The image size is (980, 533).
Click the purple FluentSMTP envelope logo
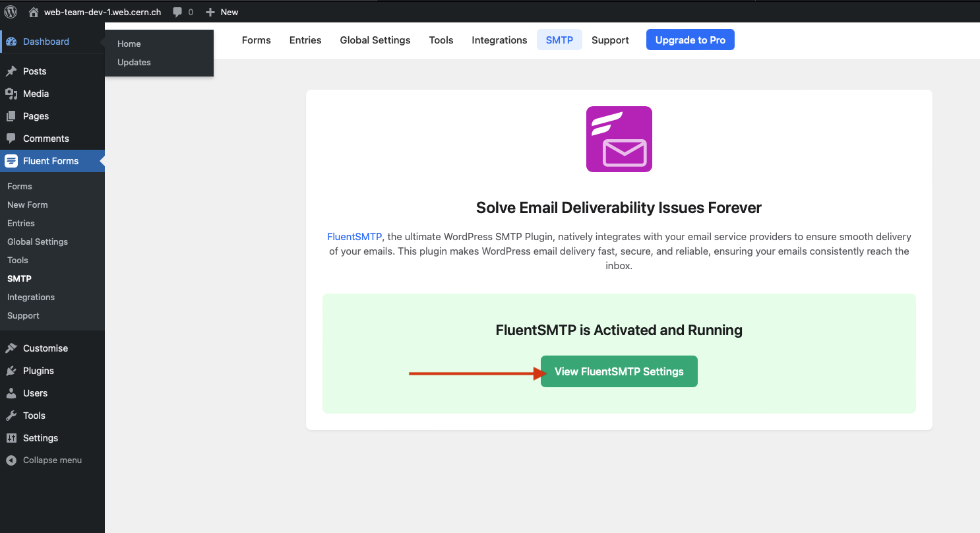619,139
